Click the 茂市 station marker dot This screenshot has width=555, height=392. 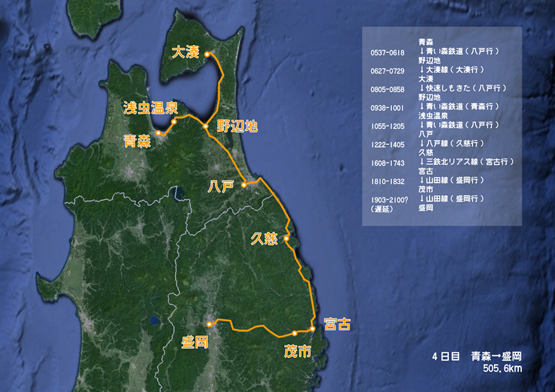(294, 334)
